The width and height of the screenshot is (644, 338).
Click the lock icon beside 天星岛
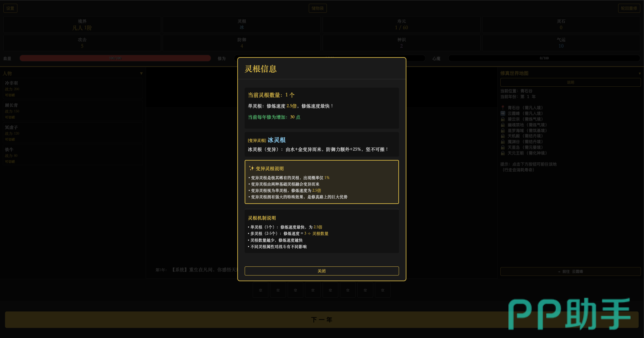(x=503, y=147)
